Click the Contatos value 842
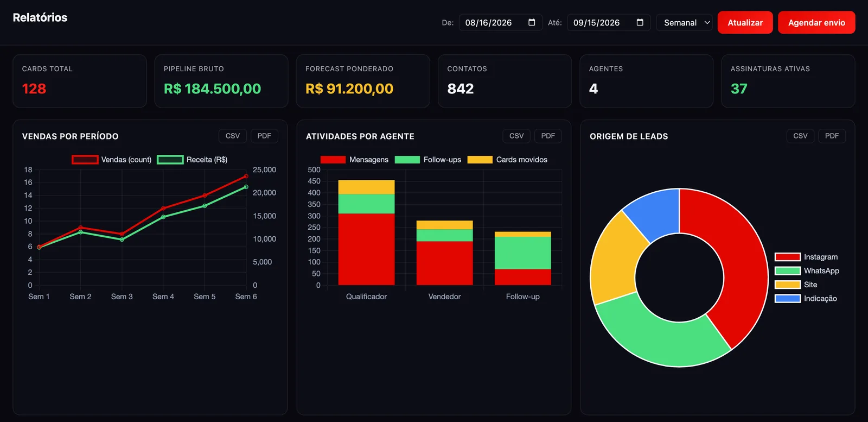The height and width of the screenshot is (422, 868). click(461, 89)
